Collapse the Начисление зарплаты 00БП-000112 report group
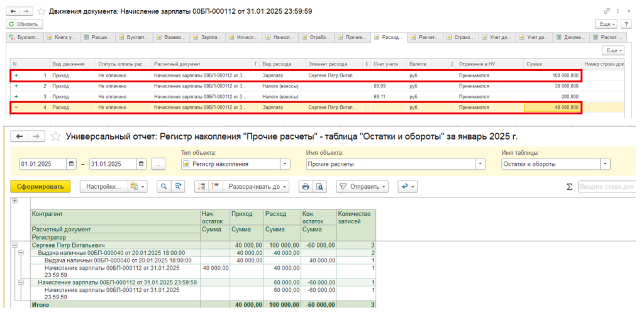 [x=21, y=282]
